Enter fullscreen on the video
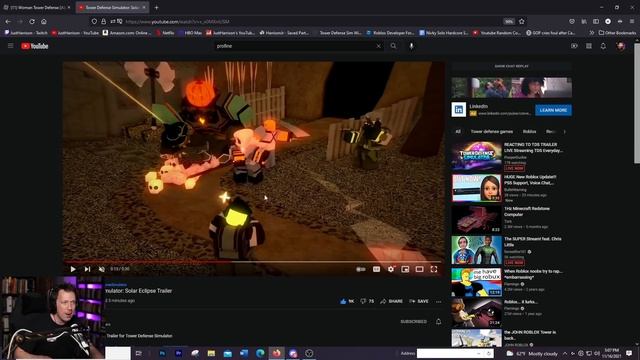This screenshot has height=360, width=640. pyautogui.click(x=433, y=269)
